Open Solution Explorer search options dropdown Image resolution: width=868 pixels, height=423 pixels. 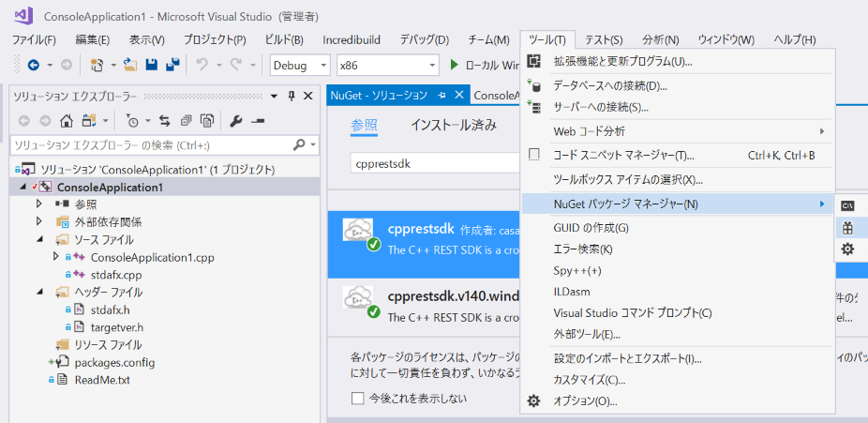(314, 145)
